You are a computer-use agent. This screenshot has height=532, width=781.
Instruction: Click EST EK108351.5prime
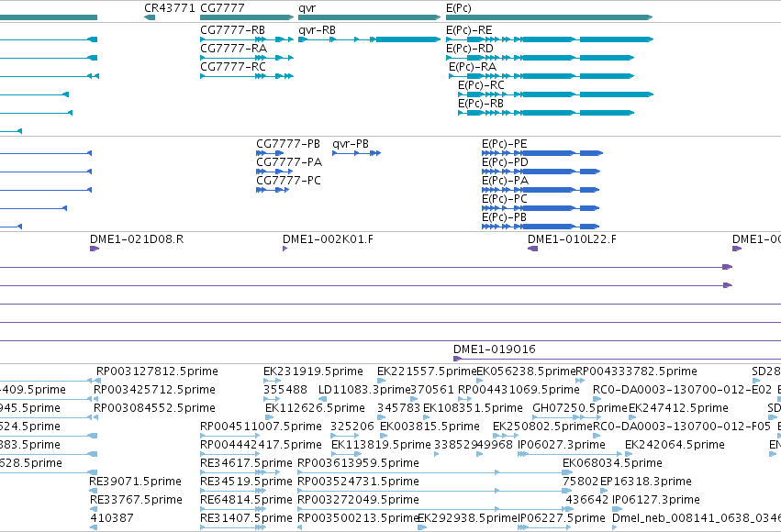(x=427, y=417)
